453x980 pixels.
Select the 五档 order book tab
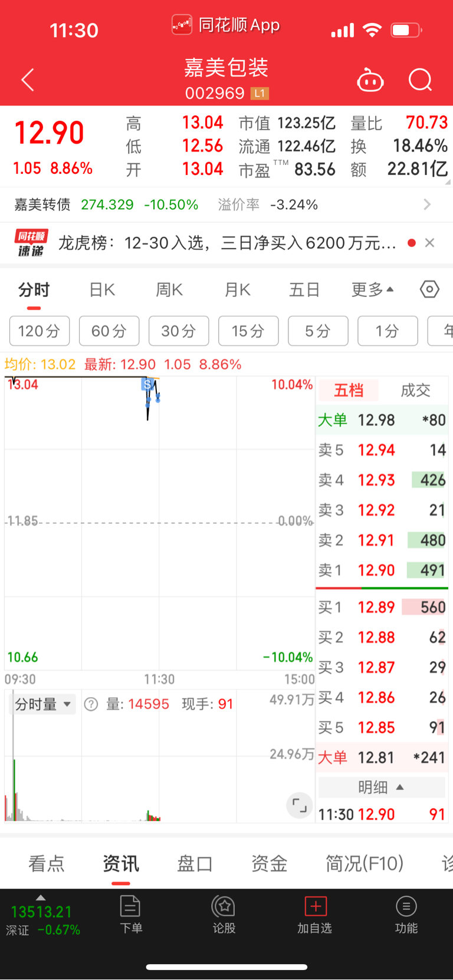(x=348, y=390)
